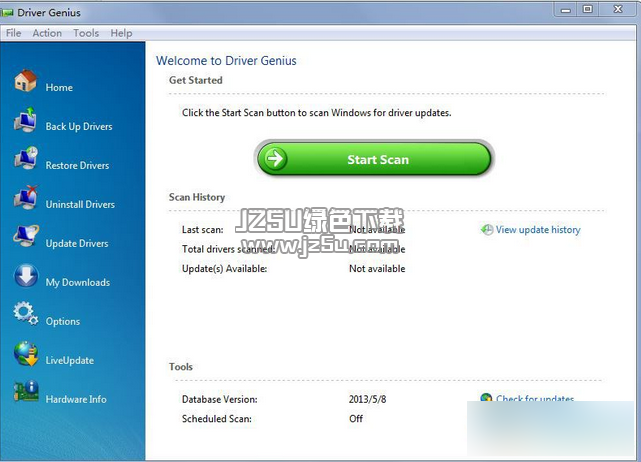Screen dimensions: 641x462
Task: Click the Hardware Info board icon
Action: [26, 391]
